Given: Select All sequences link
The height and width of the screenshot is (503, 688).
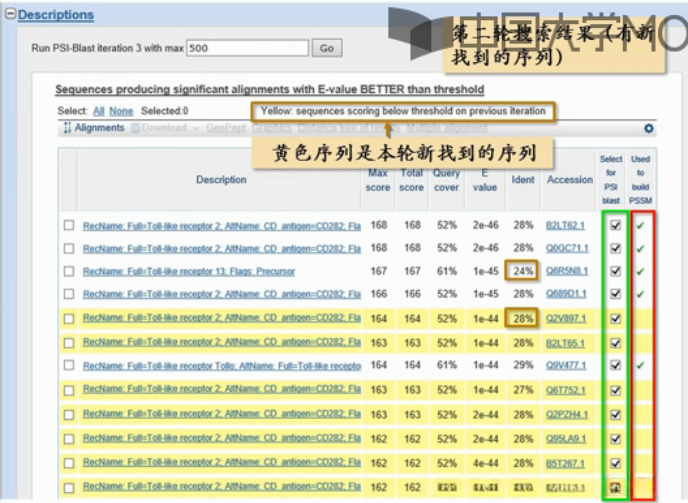Looking at the screenshot, I should point(99,111).
